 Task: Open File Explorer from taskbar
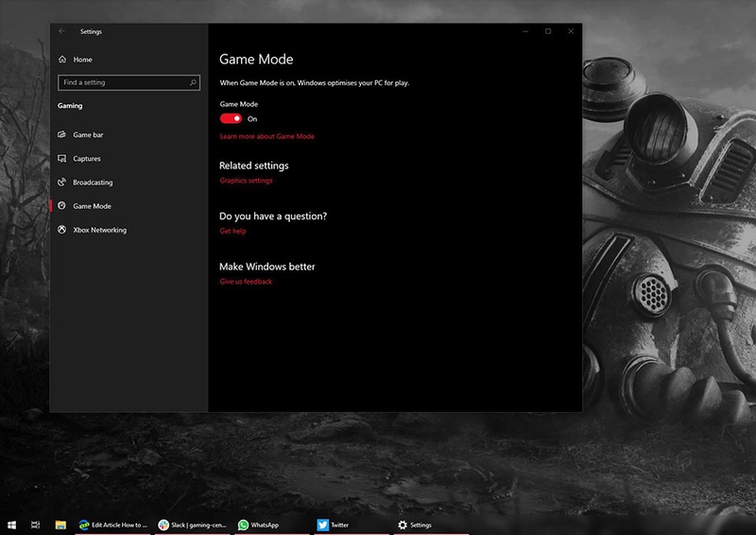click(60, 525)
